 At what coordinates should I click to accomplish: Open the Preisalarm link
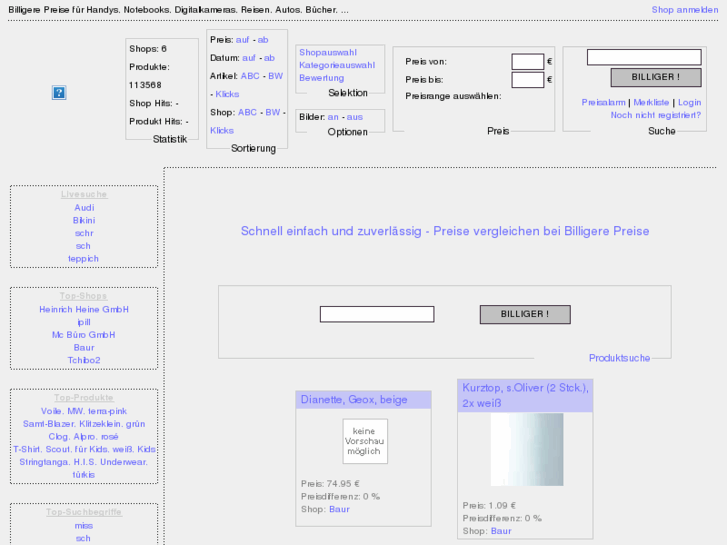point(603,103)
